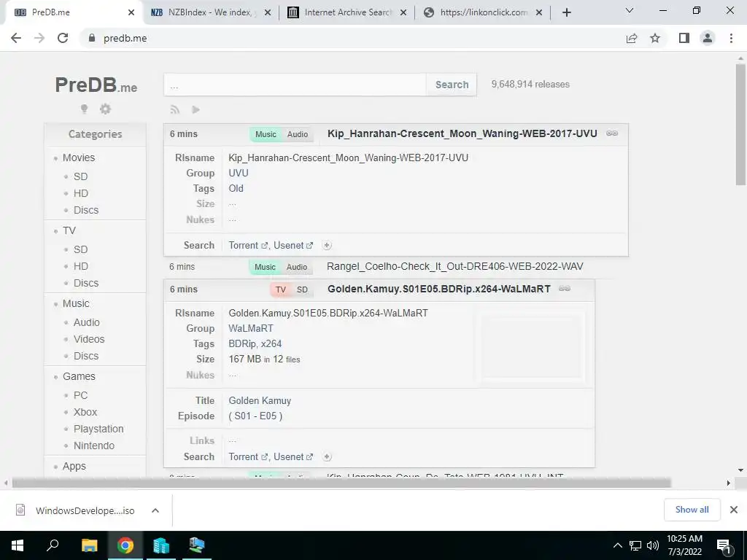Click permalink chain icon for Golden.Kamuy release
747x560 pixels.
point(565,289)
